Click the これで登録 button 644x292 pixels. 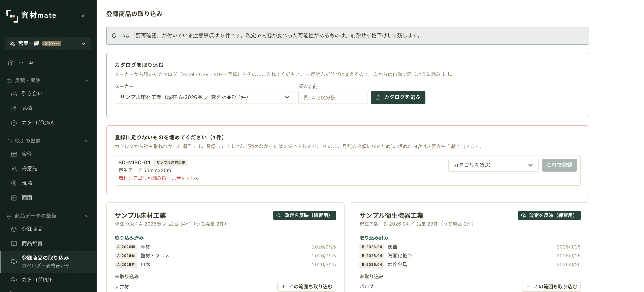click(559, 165)
